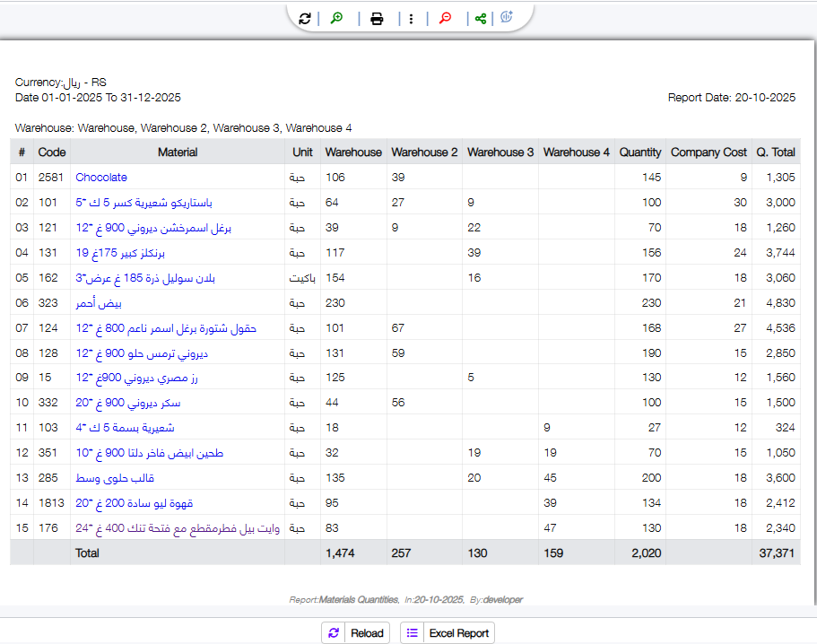Select the grand total 37,371 cell
This screenshot has width=817, height=644.
[777, 553]
